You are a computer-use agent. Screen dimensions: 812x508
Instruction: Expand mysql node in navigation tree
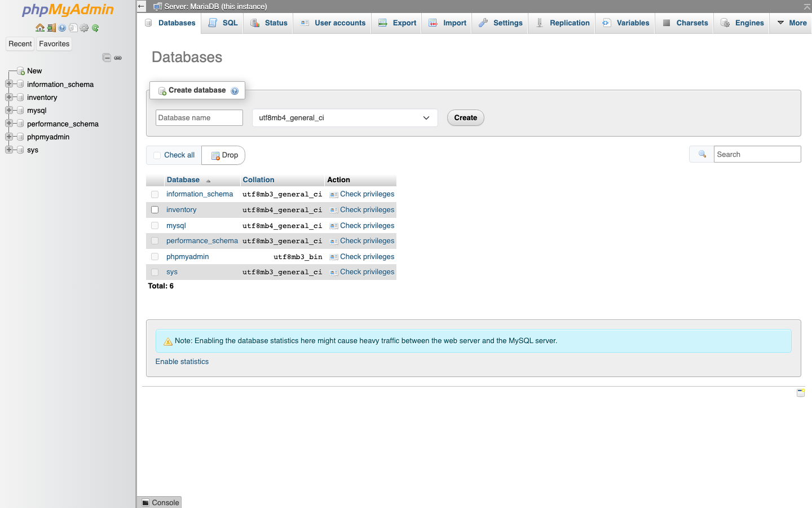pyautogui.click(x=8, y=110)
